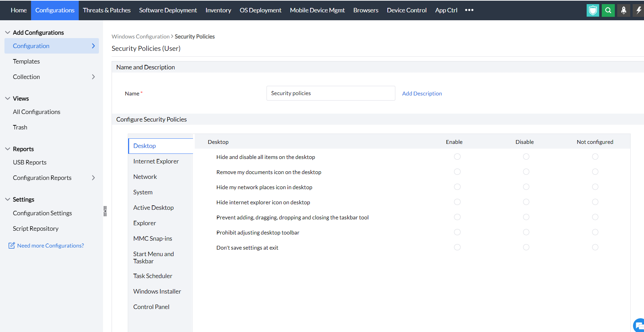Click the sidebar collapse handle
This screenshot has height=332, width=644.
pyautogui.click(x=105, y=211)
